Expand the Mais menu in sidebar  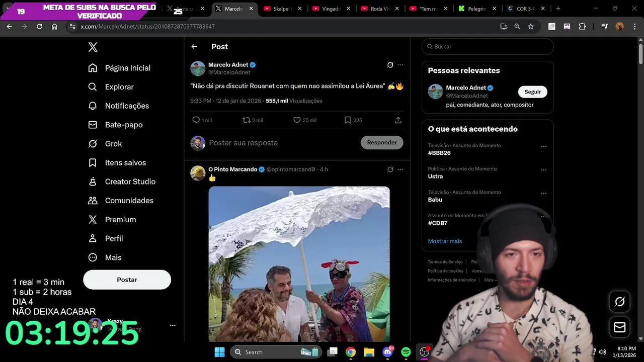pos(105,257)
